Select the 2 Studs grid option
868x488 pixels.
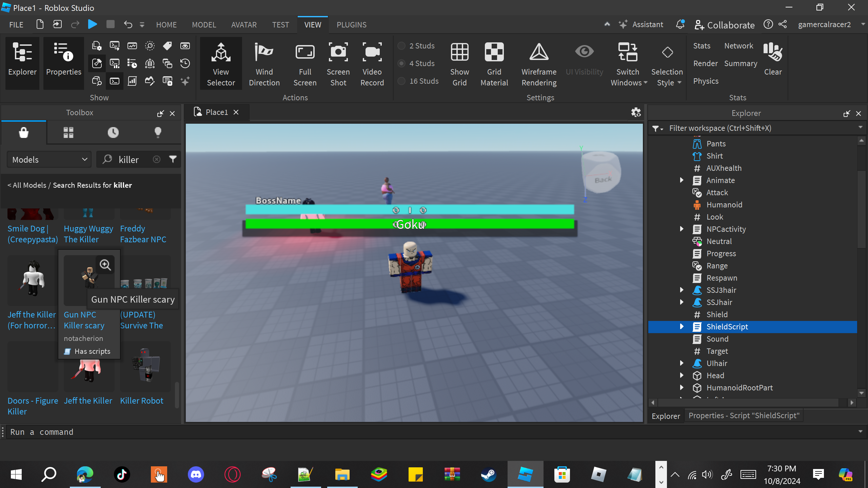[x=401, y=46]
